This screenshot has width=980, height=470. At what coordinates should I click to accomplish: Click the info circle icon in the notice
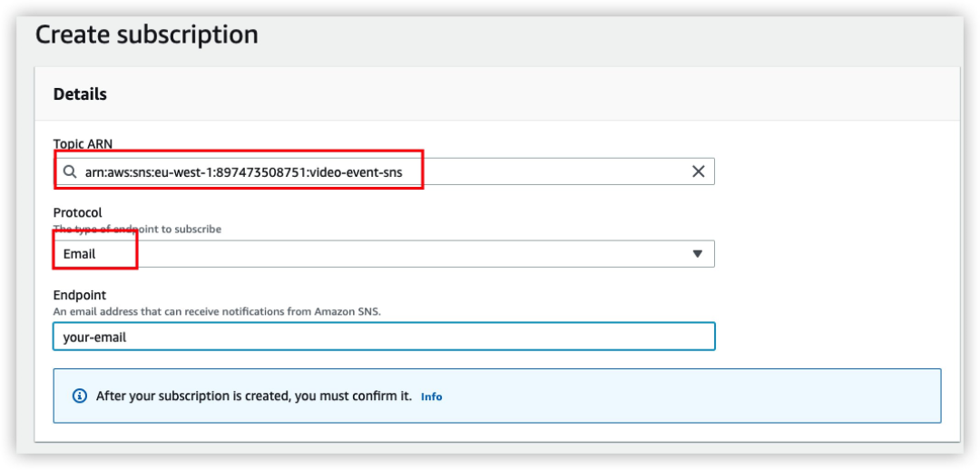click(x=79, y=397)
